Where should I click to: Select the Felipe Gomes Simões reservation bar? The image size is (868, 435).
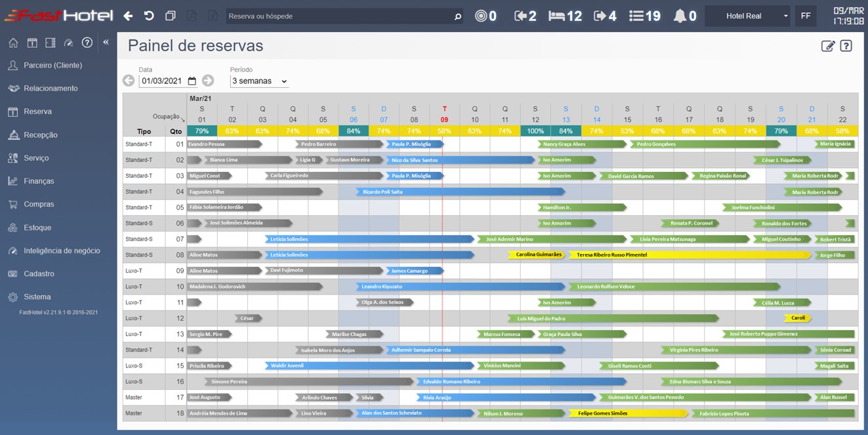point(629,413)
